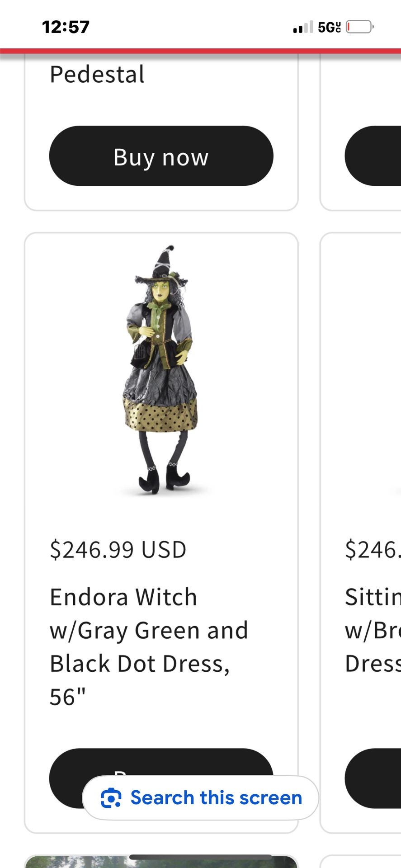This screenshot has width=401, height=868.
Task: Tap the 5G network indicator
Action: (x=329, y=27)
